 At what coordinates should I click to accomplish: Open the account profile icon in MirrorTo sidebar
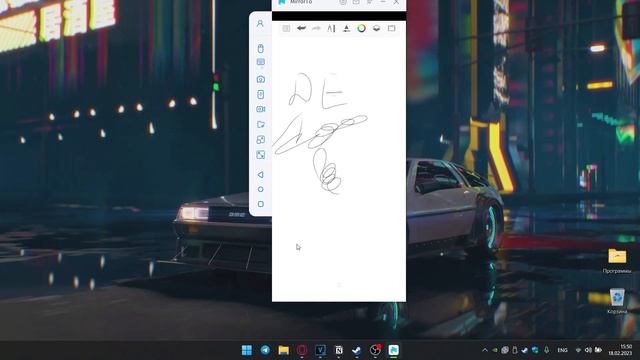click(x=260, y=24)
